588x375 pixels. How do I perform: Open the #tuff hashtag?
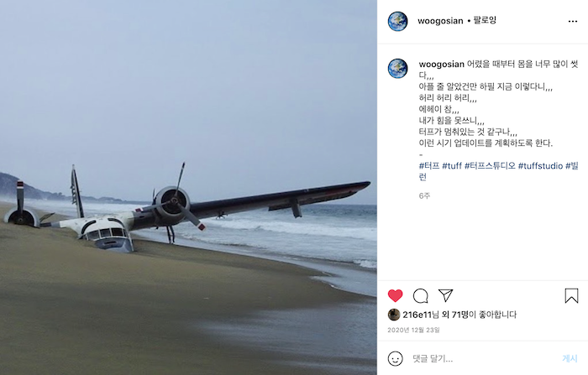[452, 165]
